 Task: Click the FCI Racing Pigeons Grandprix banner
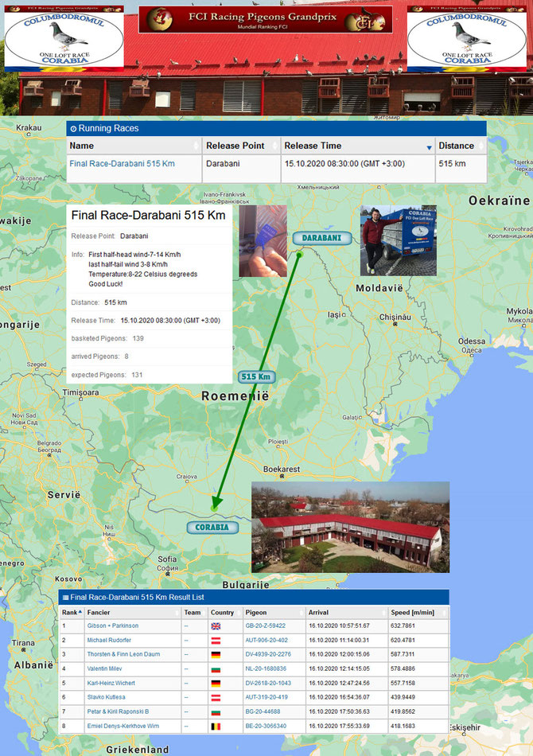[266, 19]
